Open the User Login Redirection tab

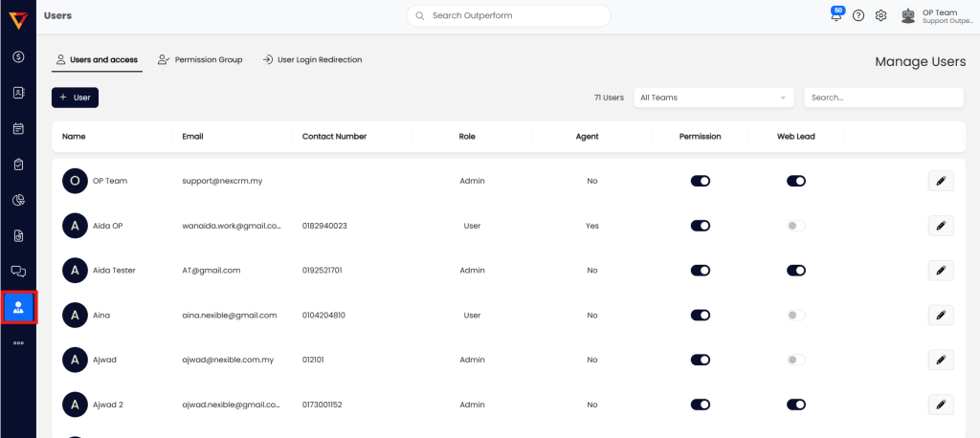pos(312,60)
